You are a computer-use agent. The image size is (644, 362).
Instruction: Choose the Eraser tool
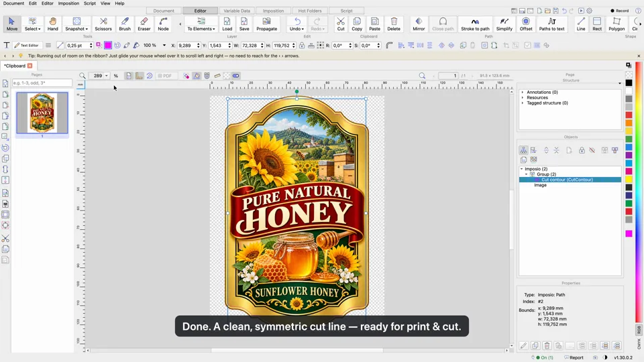click(x=144, y=24)
